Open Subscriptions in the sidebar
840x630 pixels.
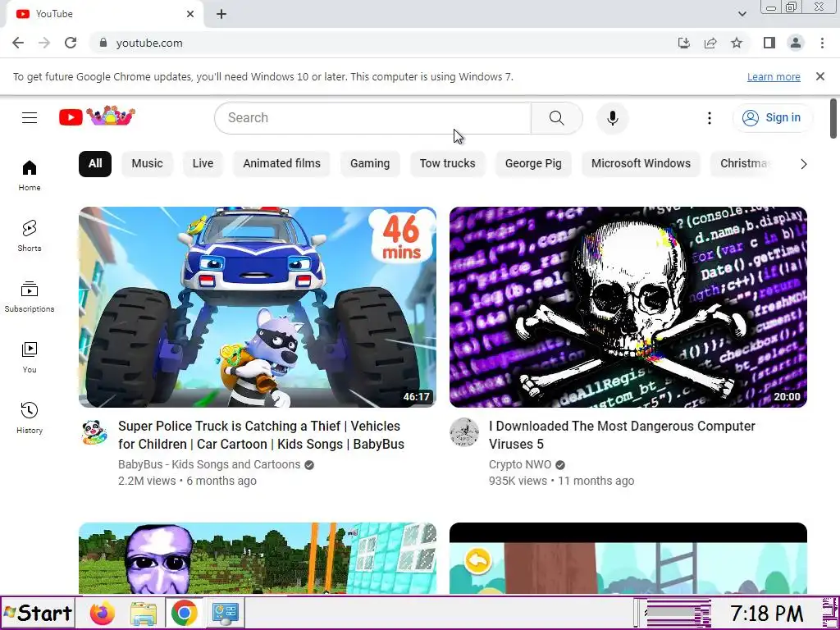point(30,297)
